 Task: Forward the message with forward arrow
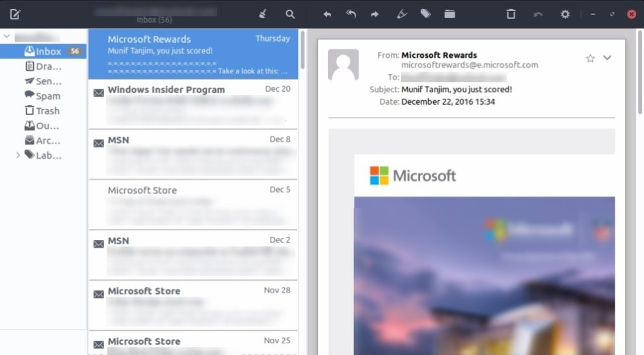point(375,14)
